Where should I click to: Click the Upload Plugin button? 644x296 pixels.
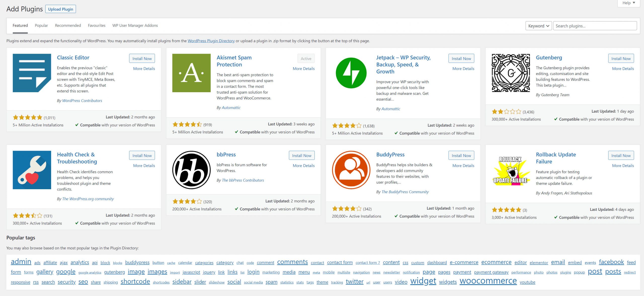[61, 9]
